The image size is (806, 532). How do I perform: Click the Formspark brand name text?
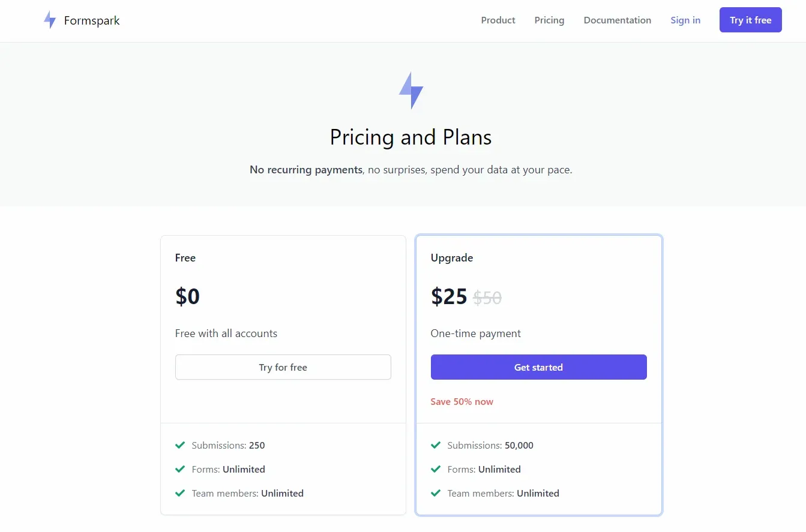(x=91, y=20)
